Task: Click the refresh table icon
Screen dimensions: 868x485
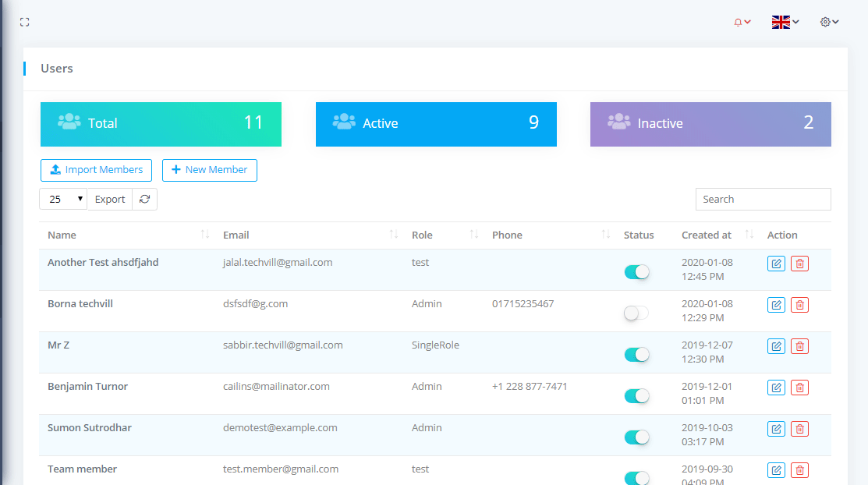Action: click(144, 200)
